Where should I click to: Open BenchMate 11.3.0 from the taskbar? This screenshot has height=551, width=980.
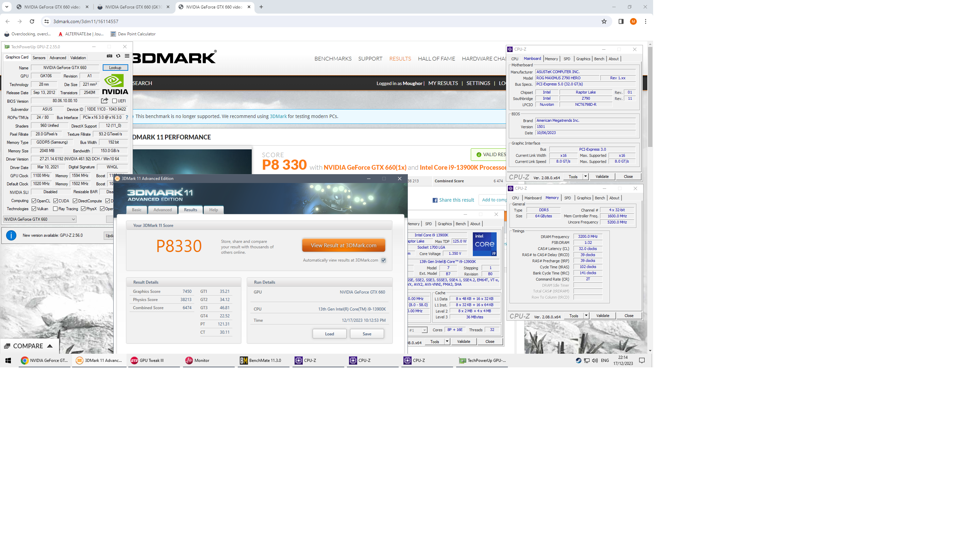pos(263,360)
